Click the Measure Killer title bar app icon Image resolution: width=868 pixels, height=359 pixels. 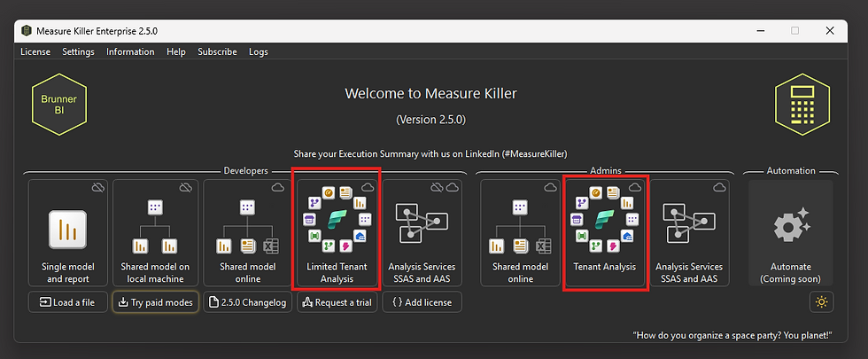tap(27, 31)
